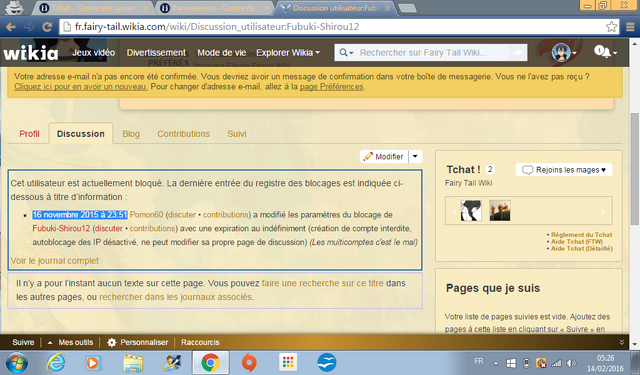Open the Suivi tab

pos(237,134)
